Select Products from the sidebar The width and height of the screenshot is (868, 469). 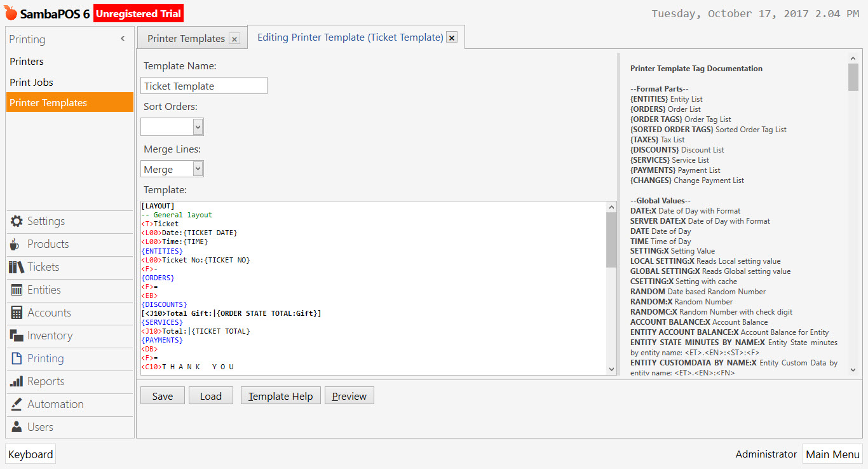(x=48, y=244)
